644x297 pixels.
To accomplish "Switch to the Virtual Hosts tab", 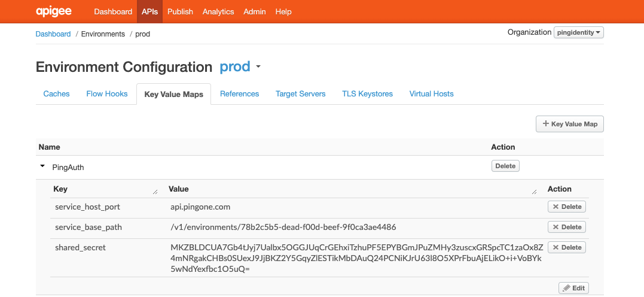I will click(x=431, y=94).
